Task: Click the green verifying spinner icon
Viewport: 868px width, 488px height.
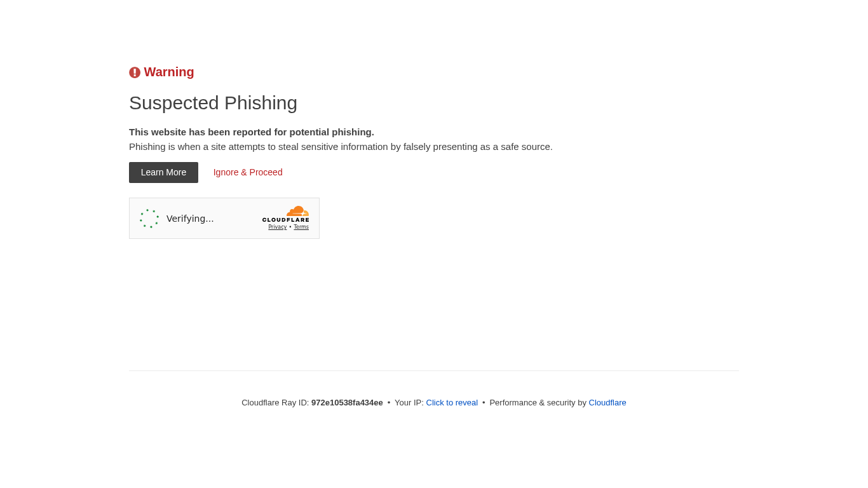Action: coord(149,219)
